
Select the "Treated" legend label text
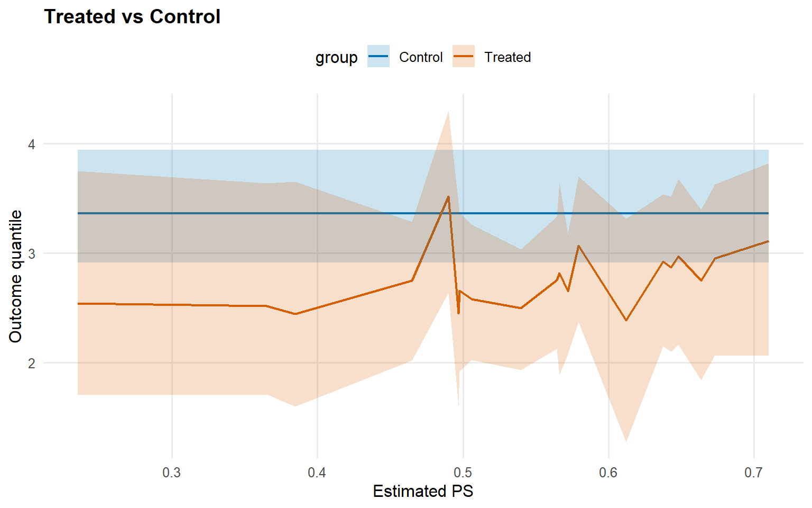[x=508, y=57]
